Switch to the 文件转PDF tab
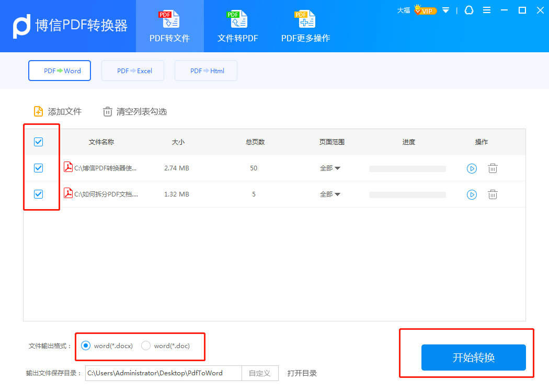Screen dimensions: 549x392 click(x=237, y=26)
